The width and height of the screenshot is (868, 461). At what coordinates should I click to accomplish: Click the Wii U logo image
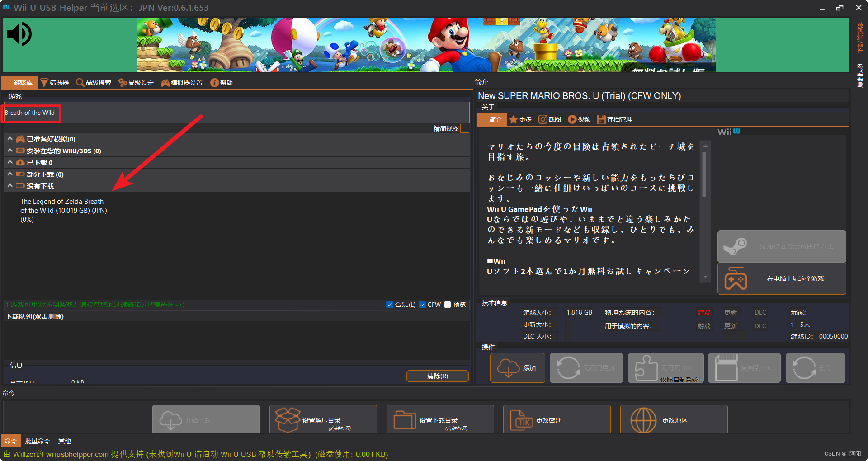(729, 132)
